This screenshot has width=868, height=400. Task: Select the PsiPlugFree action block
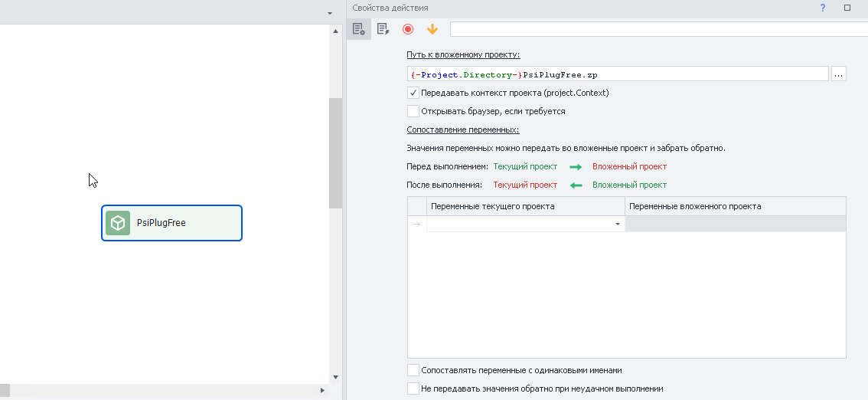(x=171, y=223)
